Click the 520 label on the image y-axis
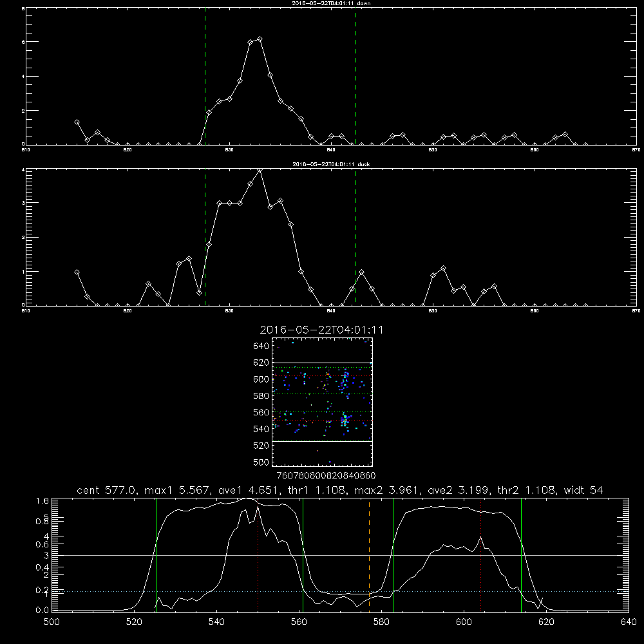 (x=261, y=446)
